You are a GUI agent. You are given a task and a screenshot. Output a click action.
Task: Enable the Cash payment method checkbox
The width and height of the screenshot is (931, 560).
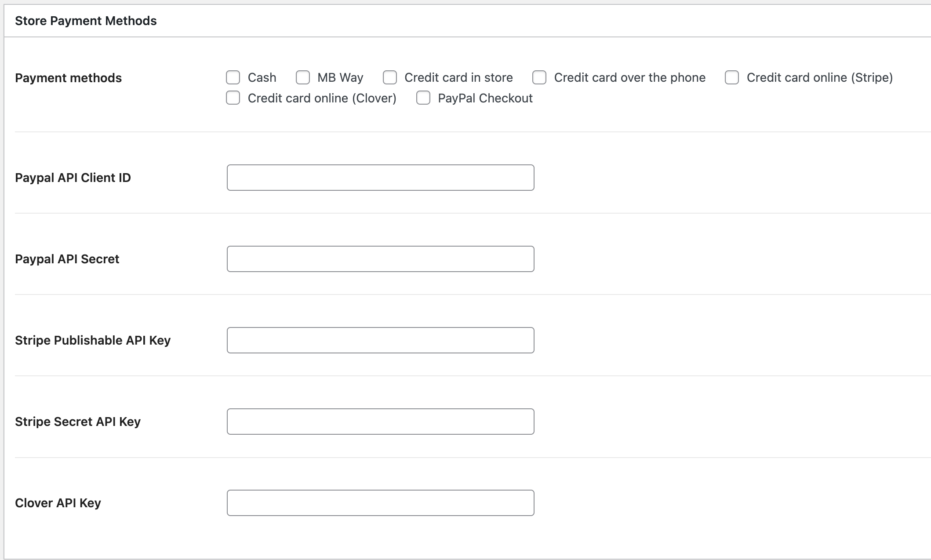[x=233, y=78]
